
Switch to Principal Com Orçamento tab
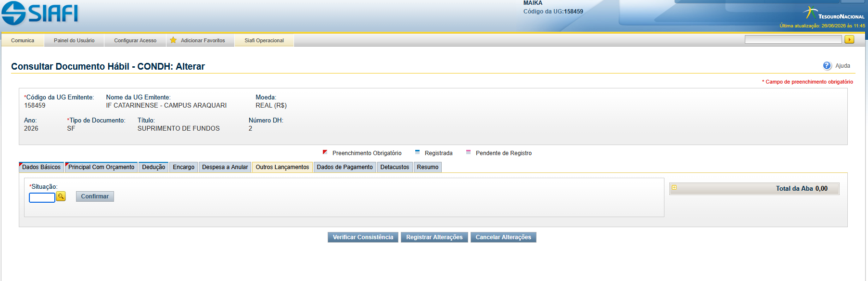click(101, 167)
